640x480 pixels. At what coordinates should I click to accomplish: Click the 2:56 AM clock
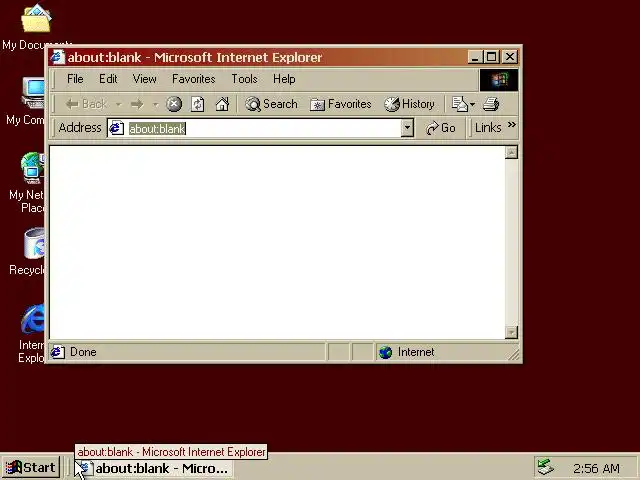pyautogui.click(x=596, y=469)
